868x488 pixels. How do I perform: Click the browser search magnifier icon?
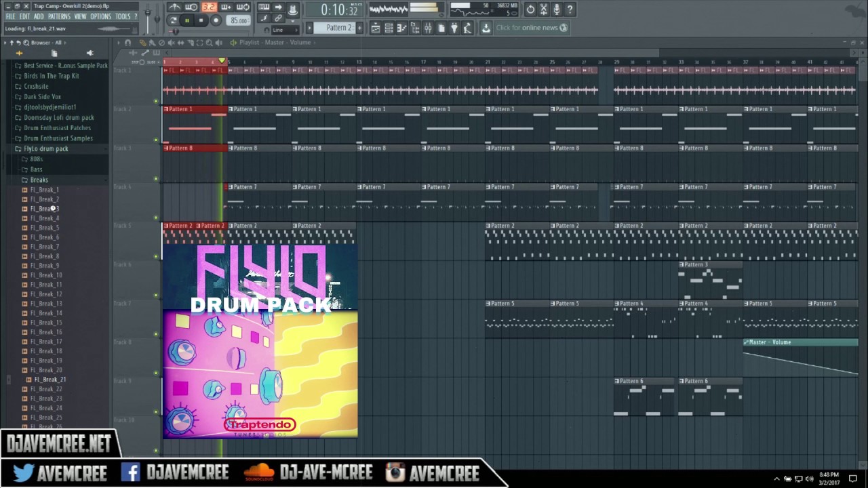click(26, 42)
